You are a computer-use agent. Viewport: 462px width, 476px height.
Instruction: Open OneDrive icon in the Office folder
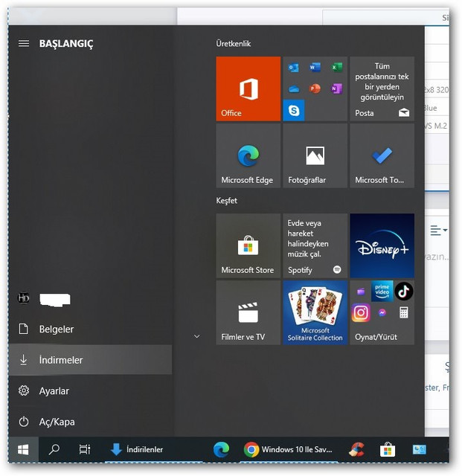coord(293,89)
